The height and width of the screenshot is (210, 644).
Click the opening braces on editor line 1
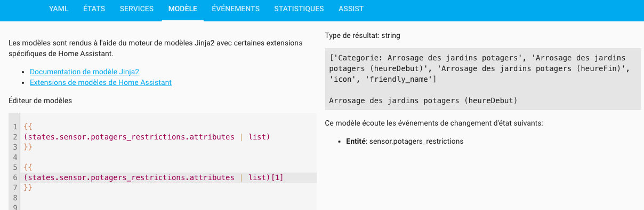tap(28, 127)
